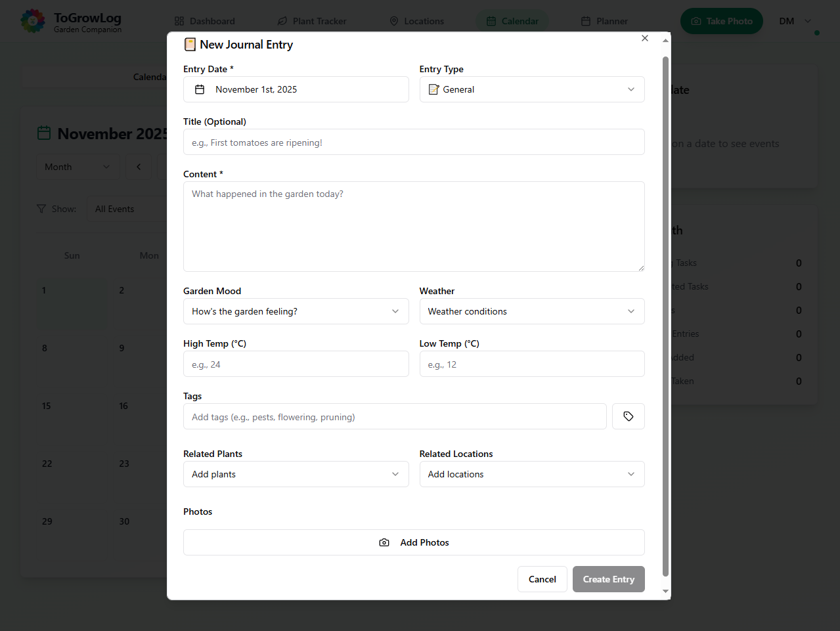The width and height of the screenshot is (840, 631).
Task: Click the tag icon button beside Tags field
Action: (628, 416)
